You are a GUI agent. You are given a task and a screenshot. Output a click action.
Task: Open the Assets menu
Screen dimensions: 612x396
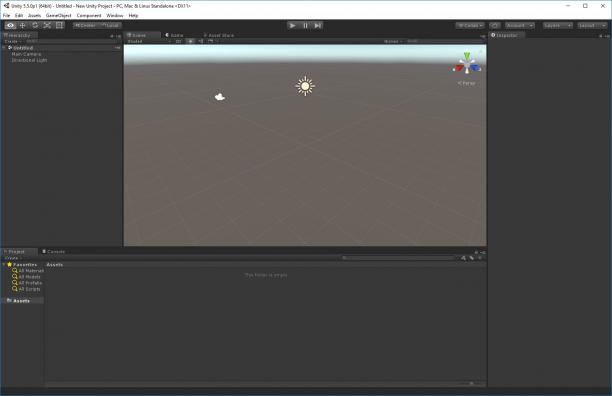coord(34,16)
